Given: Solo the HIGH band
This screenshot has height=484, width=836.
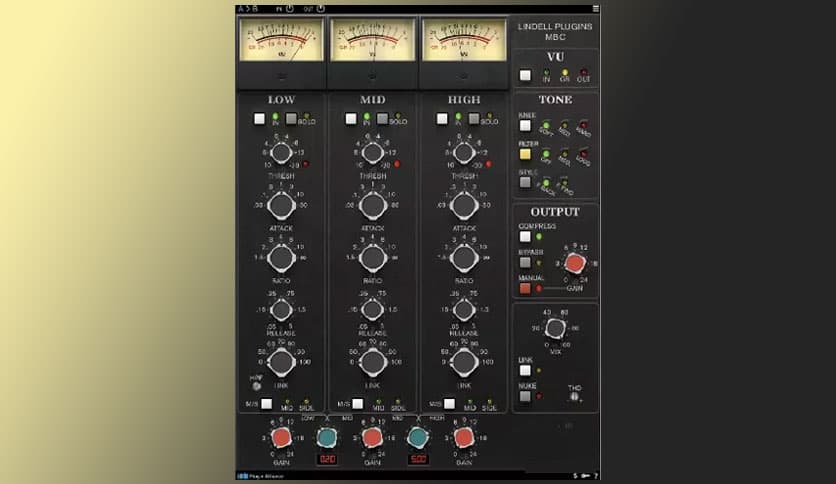Looking at the screenshot, I should coord(473,118).
